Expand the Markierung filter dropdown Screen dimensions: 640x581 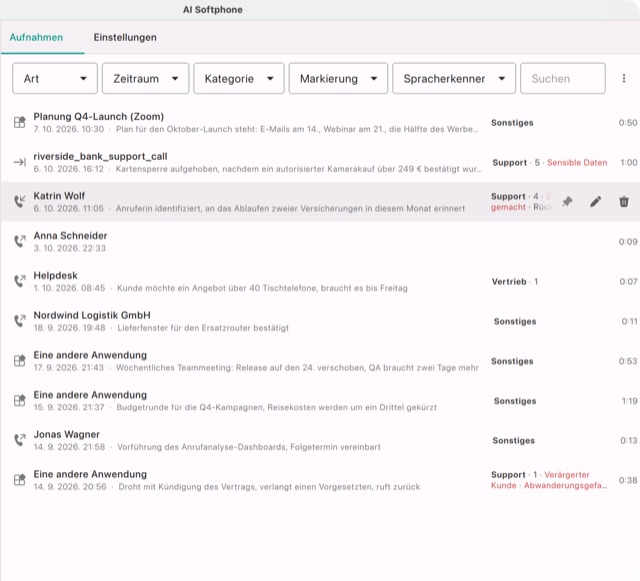338,78
